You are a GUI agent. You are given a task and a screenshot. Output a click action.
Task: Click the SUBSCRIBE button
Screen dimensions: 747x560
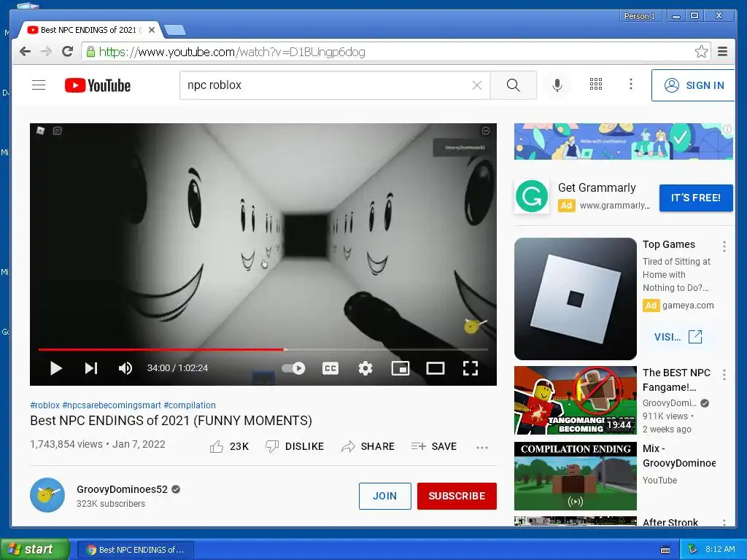(457, 496)
